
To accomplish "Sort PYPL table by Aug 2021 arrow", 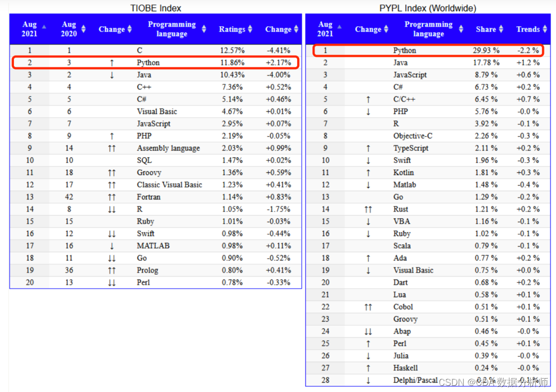I will [x=340, y=27].
